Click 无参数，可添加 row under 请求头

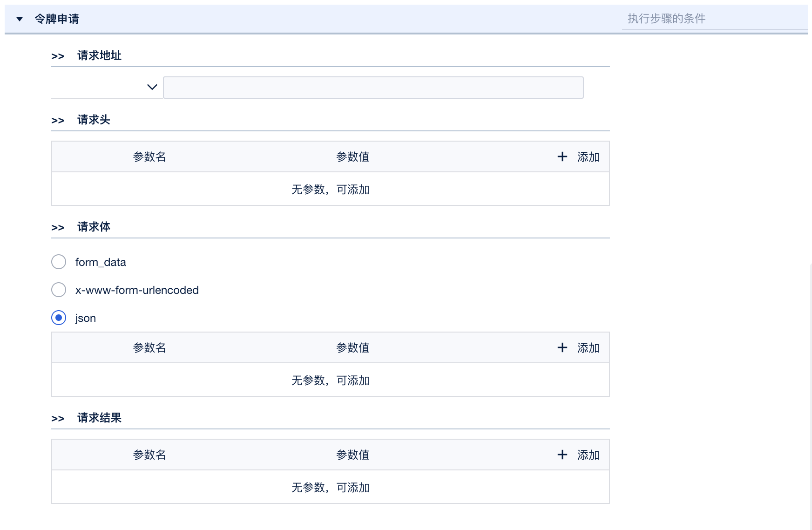click(330, 190)
